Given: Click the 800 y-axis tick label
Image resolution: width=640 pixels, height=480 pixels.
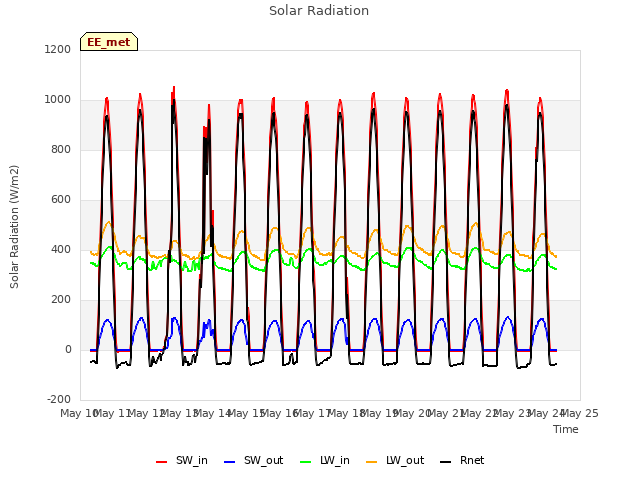Looking at the screenshot, I should click(x=61, y=149).
